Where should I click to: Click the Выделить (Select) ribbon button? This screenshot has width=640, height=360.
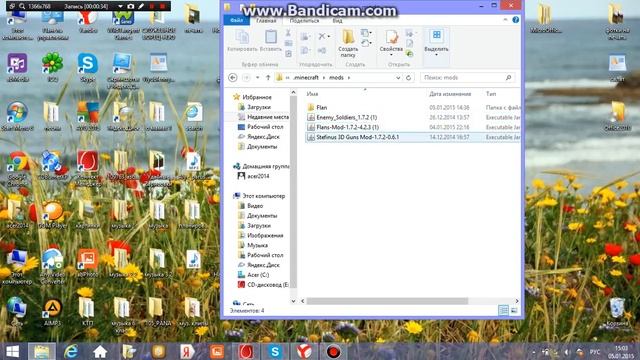(x=436, y=42)
